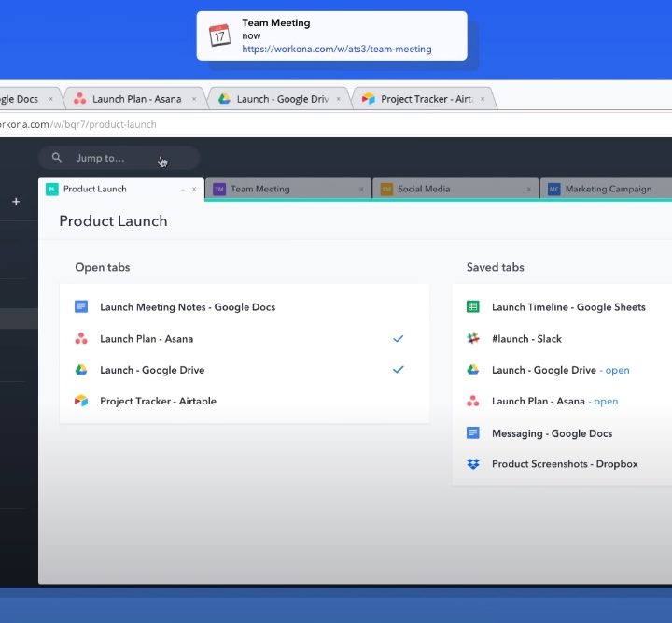Open the Team Meeting workspace tab

(288, 189)
